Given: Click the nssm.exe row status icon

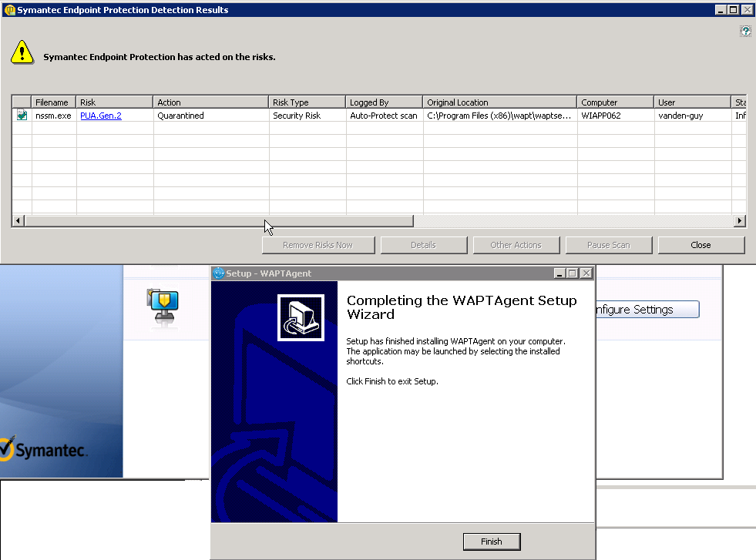Looking at the screenshot, I should tap(22, 116).
